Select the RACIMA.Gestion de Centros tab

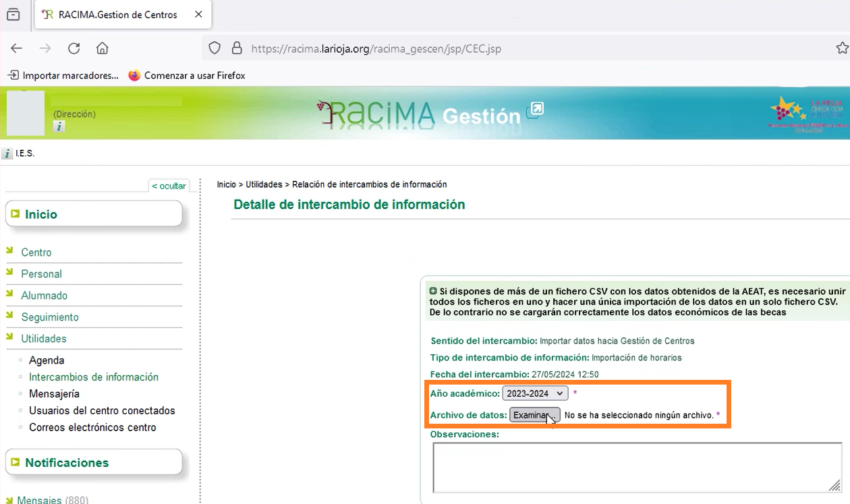pos(123,14)
